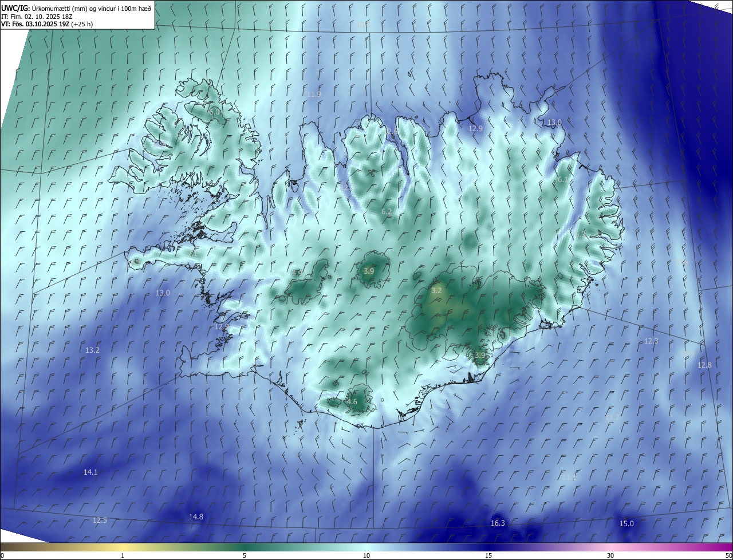
Task: Click the 1 tick on the color scale
Action: point(123,556)
